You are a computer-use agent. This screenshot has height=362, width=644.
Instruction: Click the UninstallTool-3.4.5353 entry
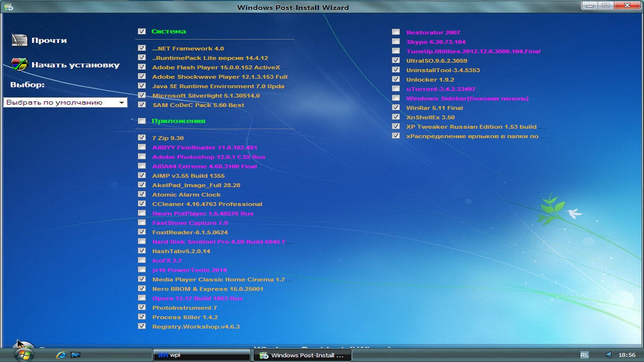pos(443,70)
